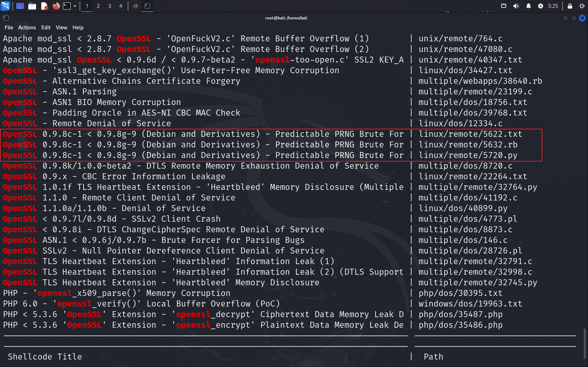Open the Actions menu
This screenshot has height=367, width=588.
click(x=27, y=28)
